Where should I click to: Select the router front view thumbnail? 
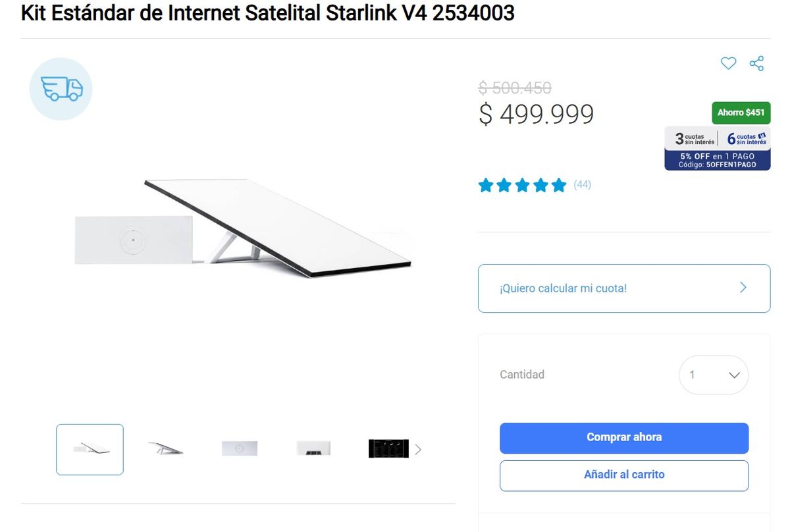click(240, 449)
